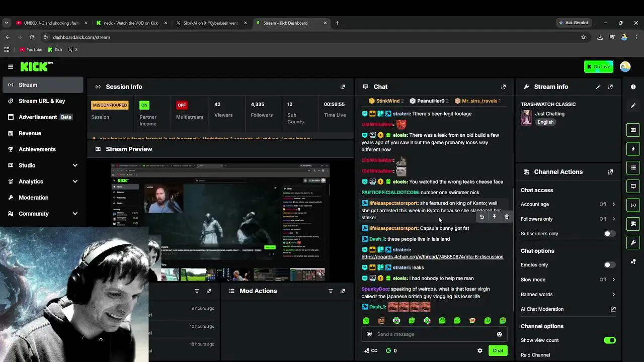Click the Go Live button

point(598,67)
